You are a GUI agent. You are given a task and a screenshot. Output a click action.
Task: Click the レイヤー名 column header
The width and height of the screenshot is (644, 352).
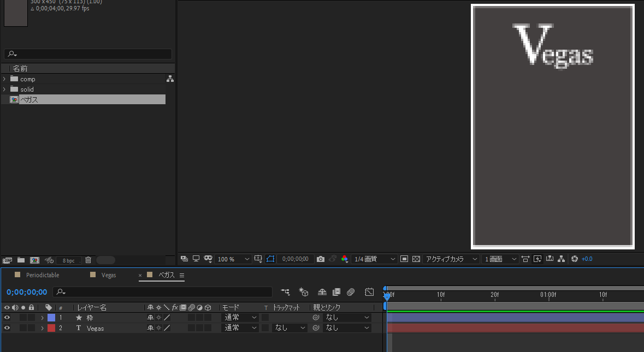[x=92, y=307]
